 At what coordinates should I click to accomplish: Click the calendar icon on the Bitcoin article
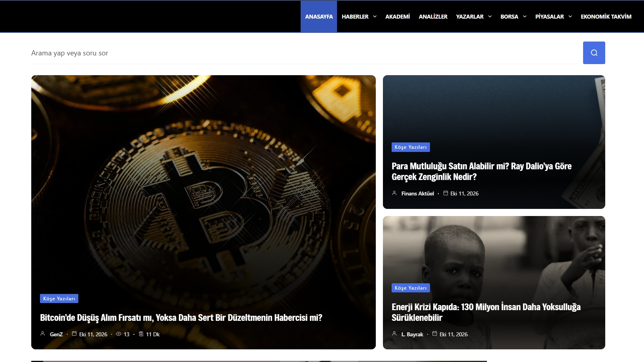click(x=74, y=334)
